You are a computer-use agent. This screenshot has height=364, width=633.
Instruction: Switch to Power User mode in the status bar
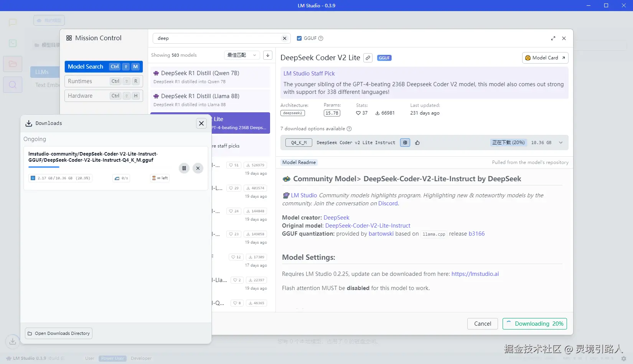click(113, 359)
